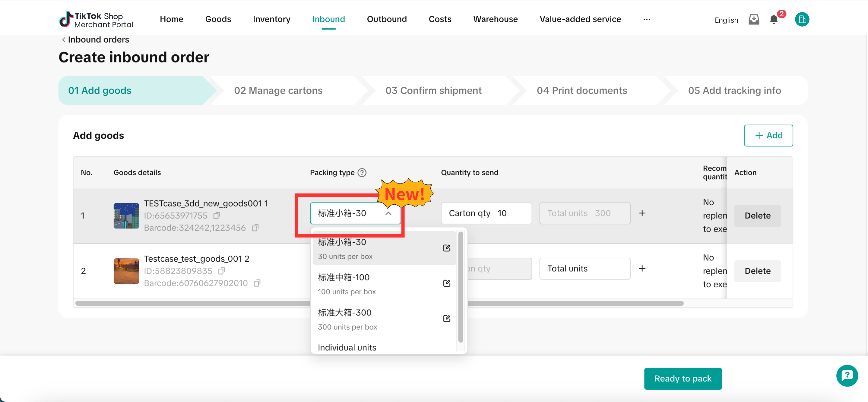Viewport: 868px width, 402px height.
Task: Open the download inbox icon
Action: (754, 20)
